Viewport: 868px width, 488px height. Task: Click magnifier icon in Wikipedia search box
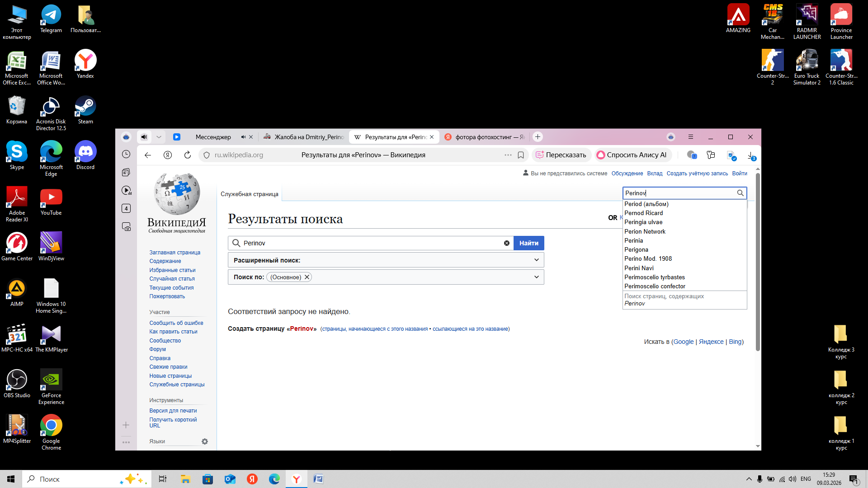(740, 193)
